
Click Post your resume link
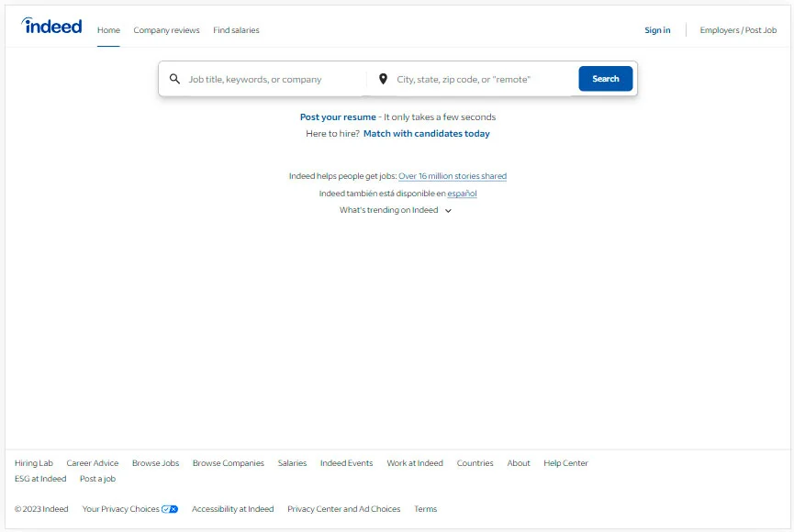tap(338, 116)
